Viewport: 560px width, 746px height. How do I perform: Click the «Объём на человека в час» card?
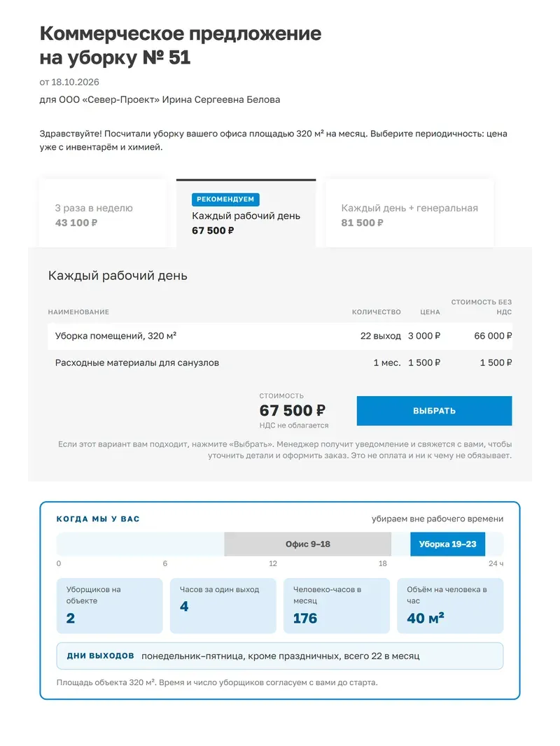point(450,605)
